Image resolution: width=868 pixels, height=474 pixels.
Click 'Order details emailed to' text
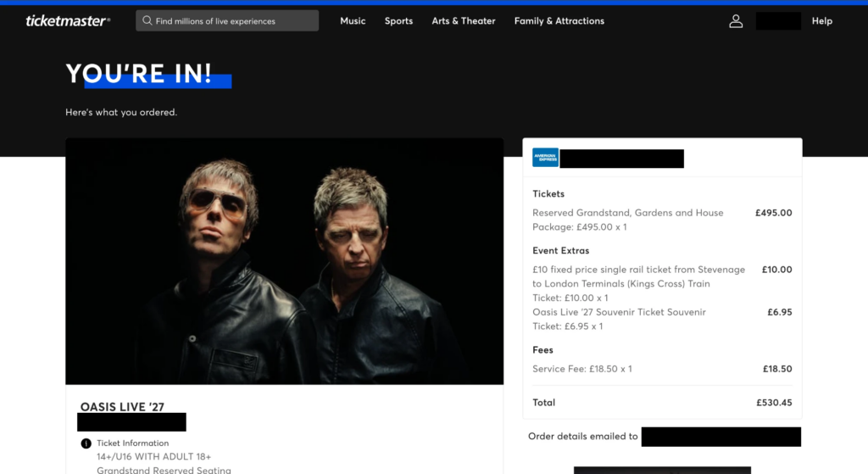583,437
